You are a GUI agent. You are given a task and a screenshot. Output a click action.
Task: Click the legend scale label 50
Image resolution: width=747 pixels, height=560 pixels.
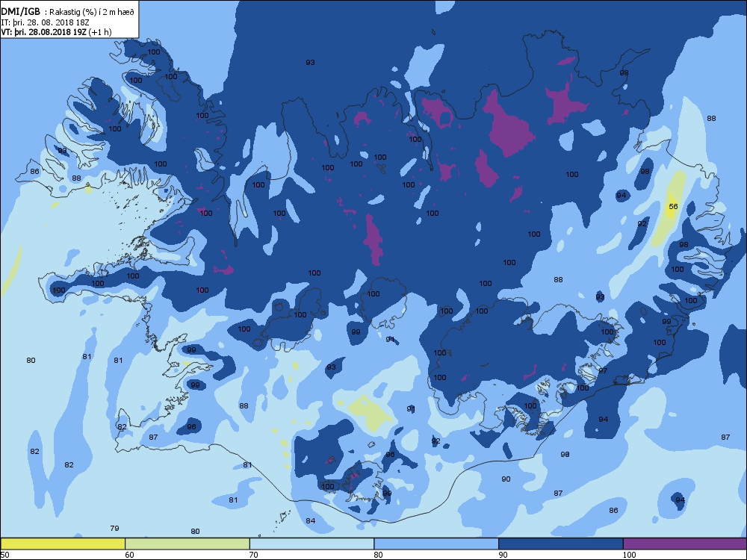[4, 555]
